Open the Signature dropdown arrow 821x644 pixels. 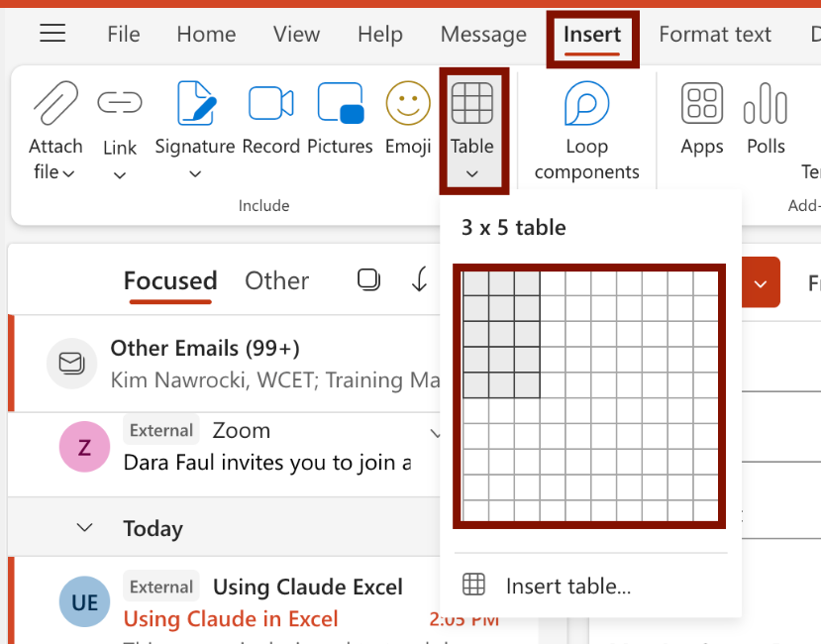pyautogui.click(x=194, y=171)
